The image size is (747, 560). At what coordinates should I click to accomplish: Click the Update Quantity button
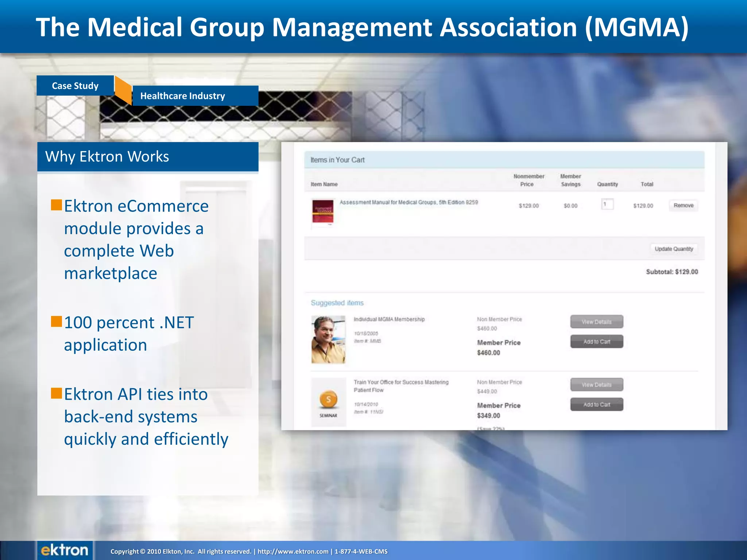click(x=674, y=249)
